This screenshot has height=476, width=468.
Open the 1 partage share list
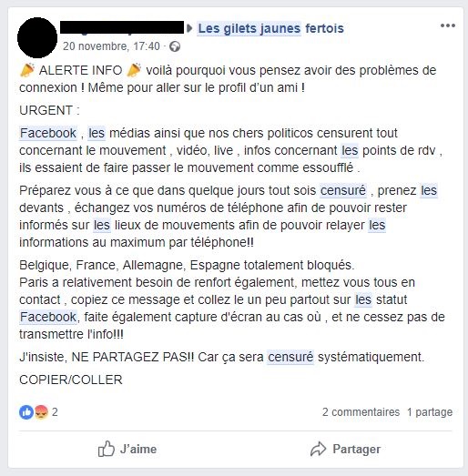click(430, 412)
